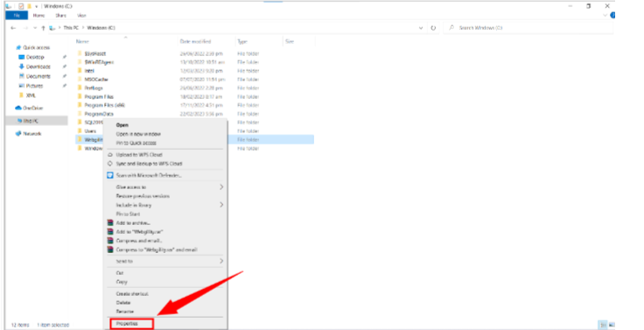
Task: Unpin Pictures using its pin icon
Action: 65,86
